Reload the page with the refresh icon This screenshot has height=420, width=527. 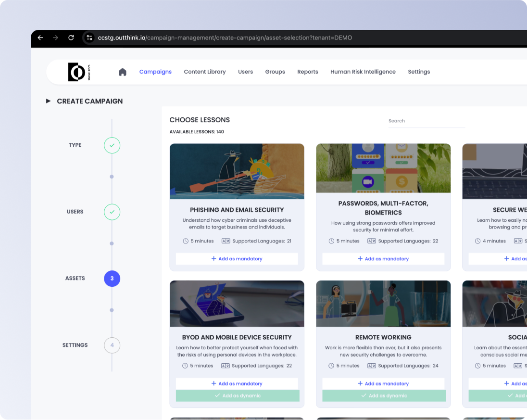71,38
